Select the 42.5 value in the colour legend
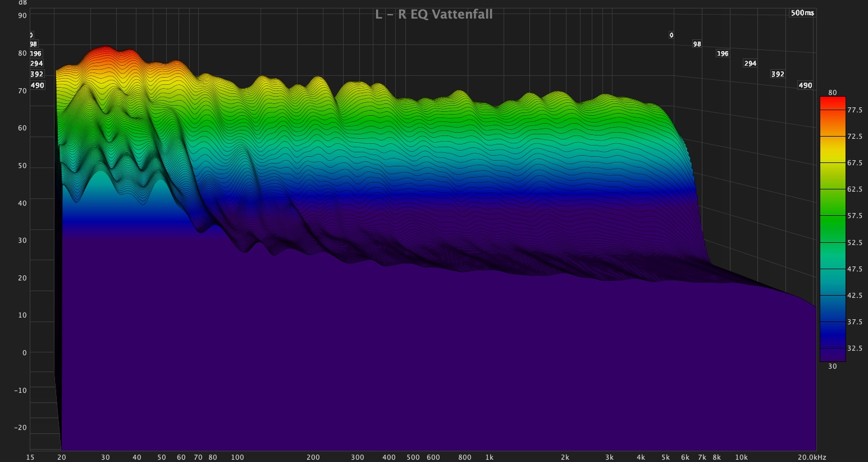This screenshot has width=868, height=462. [855, 296]
